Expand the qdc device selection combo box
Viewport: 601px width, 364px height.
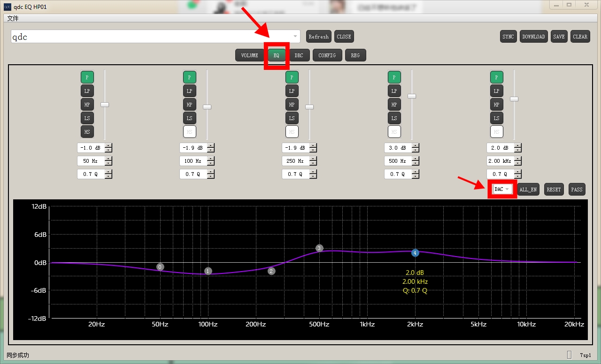pyautogui.click(x=295, y=37)
